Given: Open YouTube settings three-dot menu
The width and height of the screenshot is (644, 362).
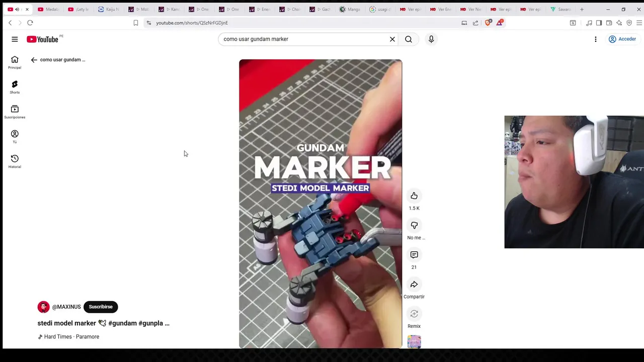Looking at the screenshot, I should tap(596, 39).
